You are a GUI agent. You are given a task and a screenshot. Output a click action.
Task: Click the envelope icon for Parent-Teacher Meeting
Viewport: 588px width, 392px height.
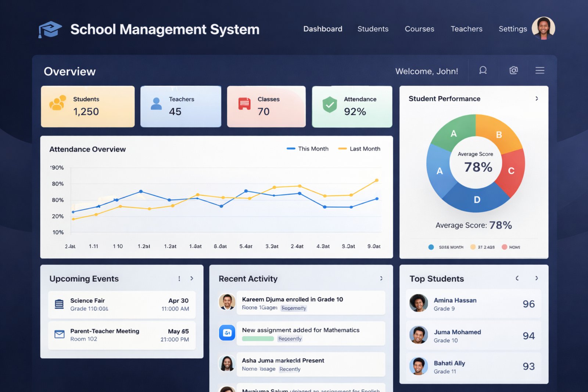pos(59,335)
